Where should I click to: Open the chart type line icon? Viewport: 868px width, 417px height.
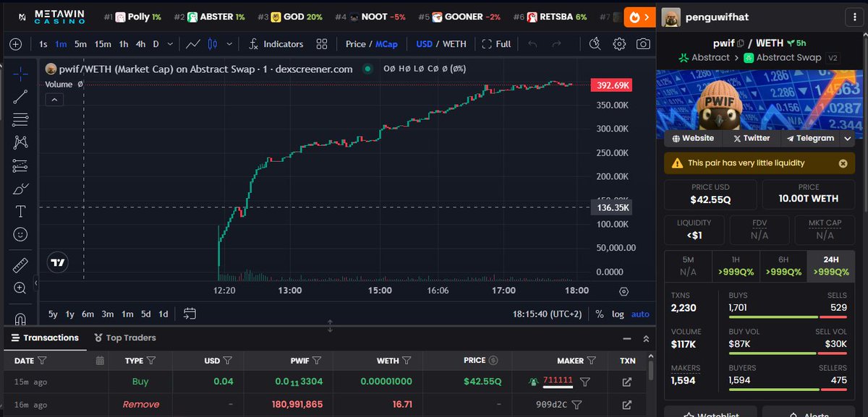193,44
